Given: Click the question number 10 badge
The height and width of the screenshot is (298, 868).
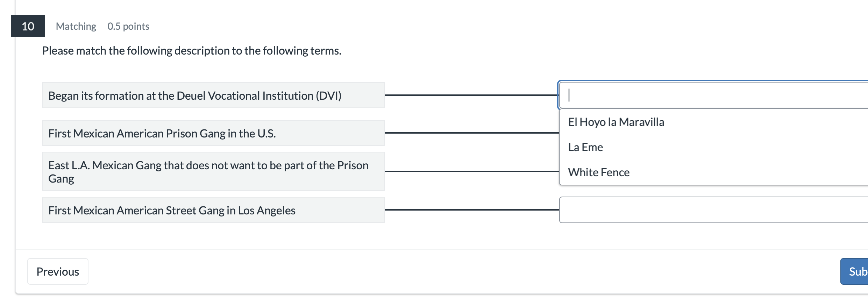Looking at the screenshot, I should [28, 26].
